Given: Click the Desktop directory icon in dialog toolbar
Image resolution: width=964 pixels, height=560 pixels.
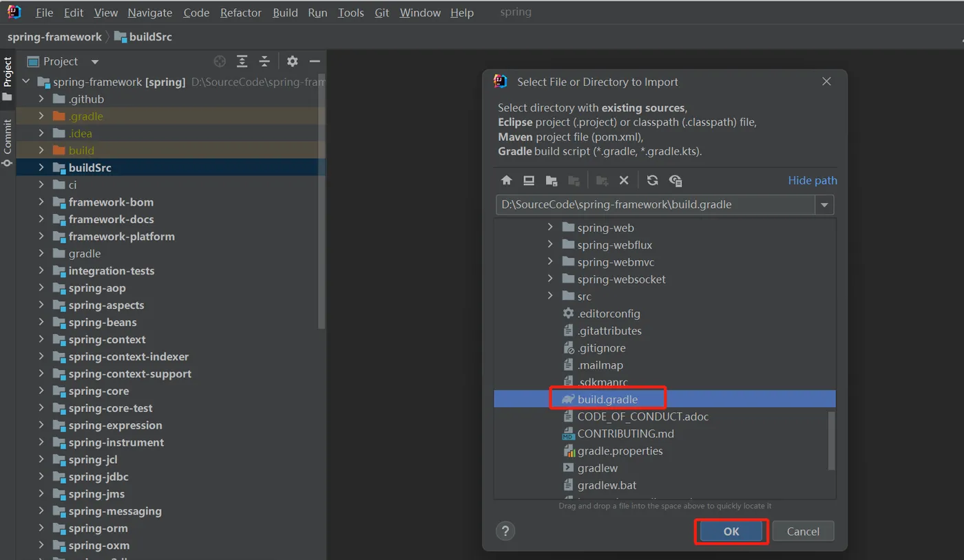Looking at the screenshot, I should click(529, 180).
